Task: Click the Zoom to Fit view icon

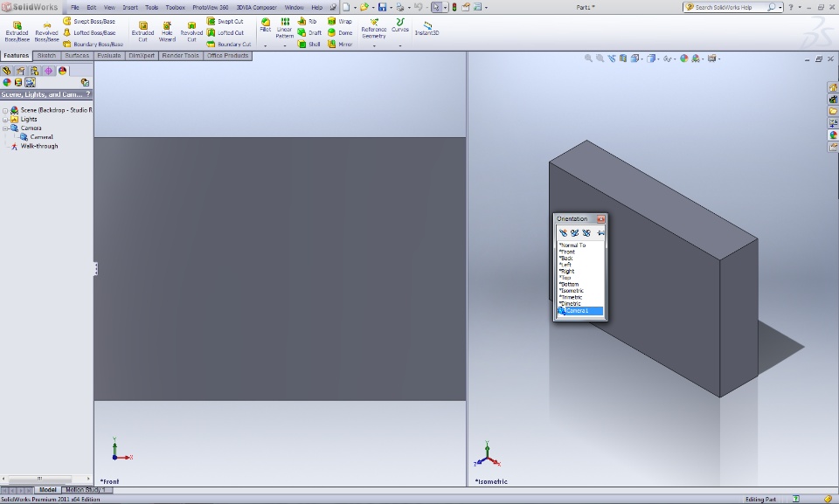Action: tap(588, 59)
